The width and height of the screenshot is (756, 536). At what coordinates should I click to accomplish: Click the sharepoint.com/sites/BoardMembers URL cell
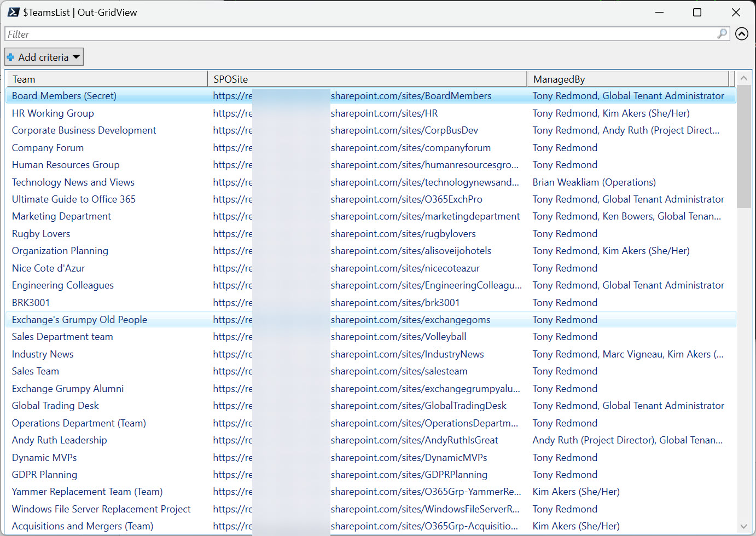click(411, 96)
